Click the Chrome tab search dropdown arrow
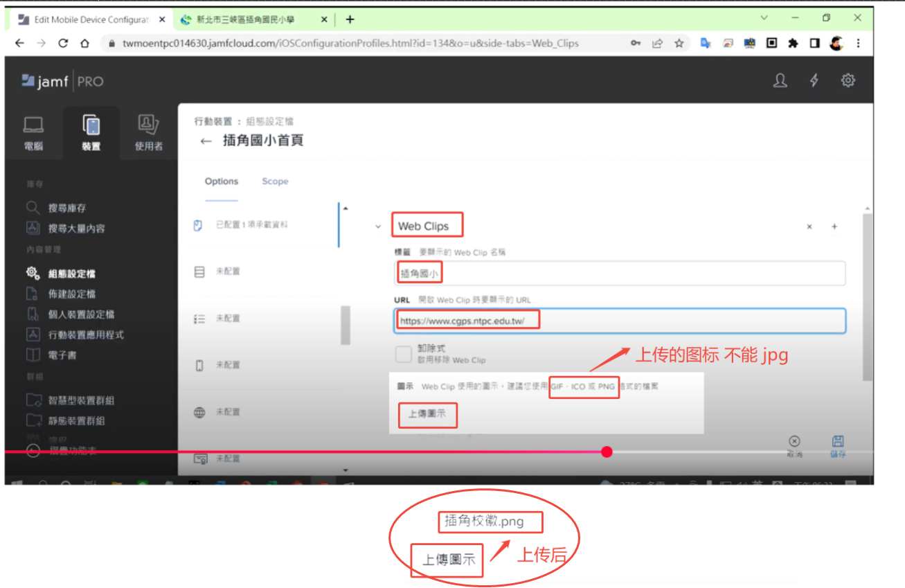905x588 pixels. tap(764, 18)
